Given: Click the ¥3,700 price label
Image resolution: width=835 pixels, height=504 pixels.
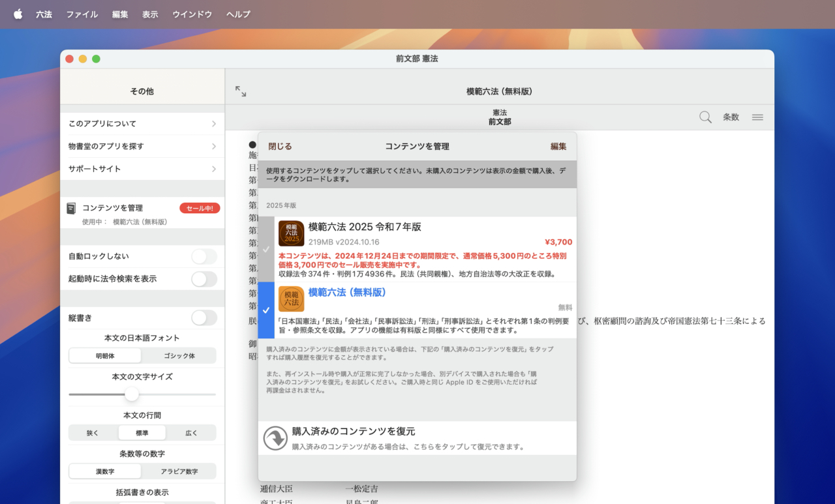Looking at the screenshot, I should click(558, 242).
